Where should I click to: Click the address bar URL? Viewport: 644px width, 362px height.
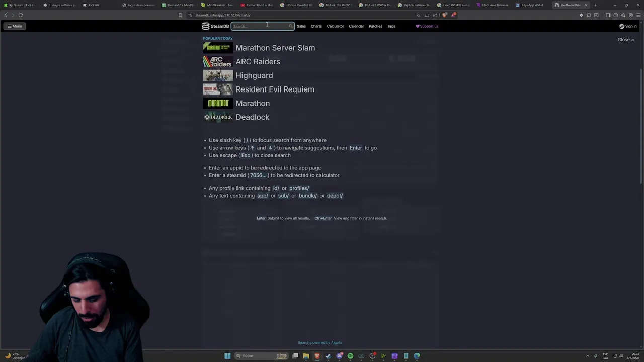pos(222,15)
